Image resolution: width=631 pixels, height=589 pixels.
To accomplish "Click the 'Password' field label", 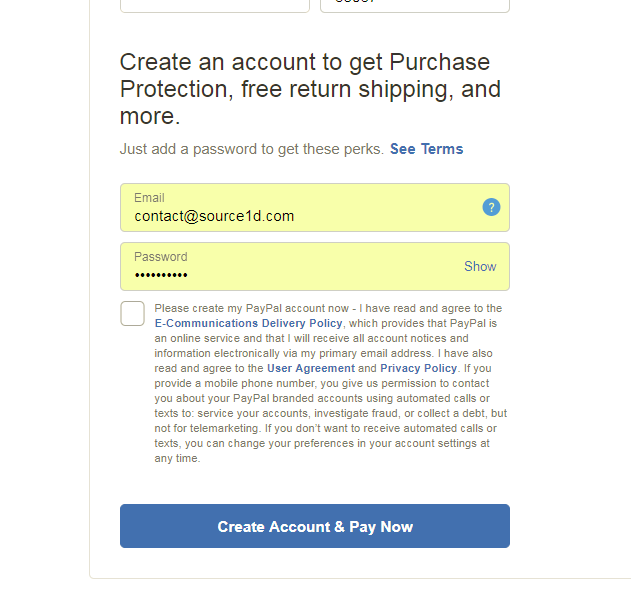I will [x=160, y=257].
